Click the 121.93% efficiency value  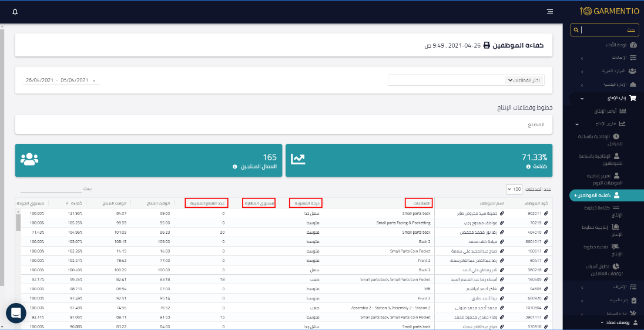coord(75,213)
